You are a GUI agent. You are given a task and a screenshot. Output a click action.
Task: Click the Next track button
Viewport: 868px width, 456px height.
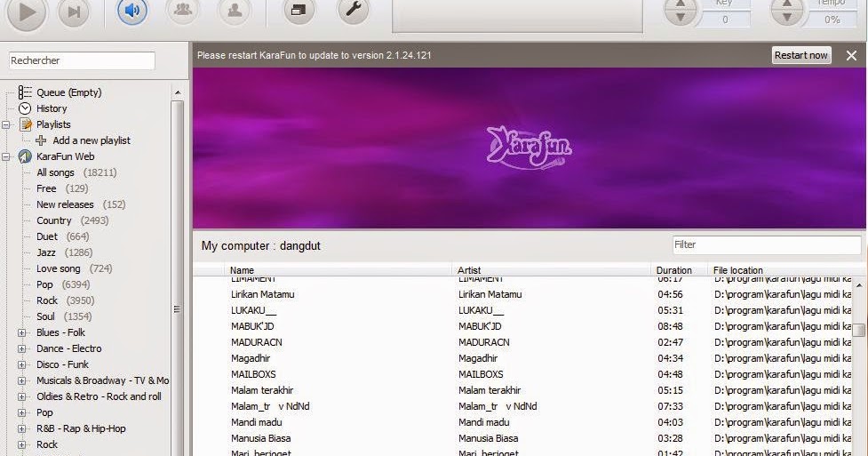point(74,12)
